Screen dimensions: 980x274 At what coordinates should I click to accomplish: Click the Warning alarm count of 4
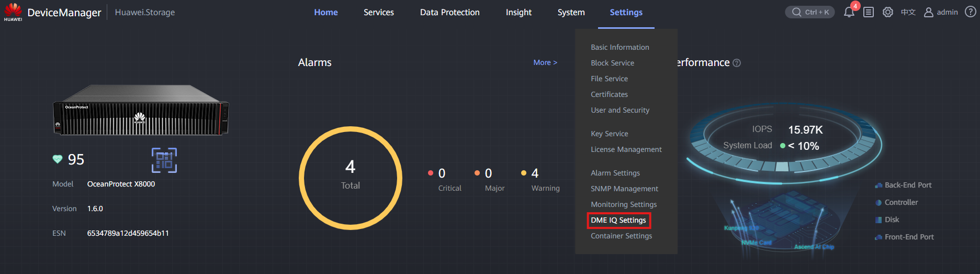click(535, 173)
